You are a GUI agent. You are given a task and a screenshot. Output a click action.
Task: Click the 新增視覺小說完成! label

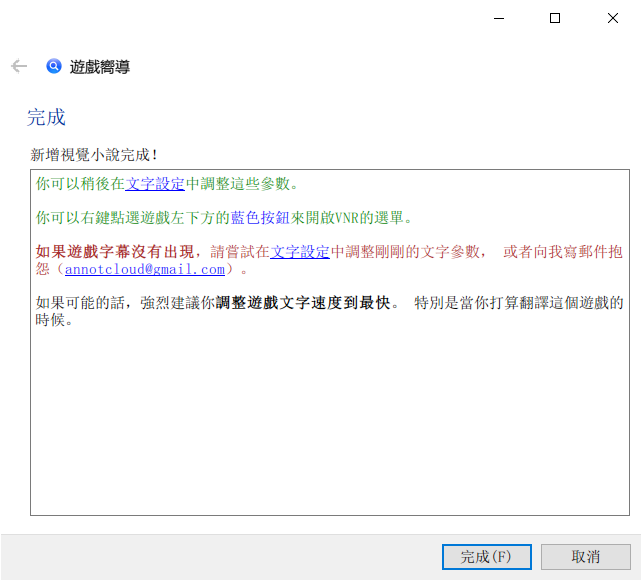[x=94, y=155]
